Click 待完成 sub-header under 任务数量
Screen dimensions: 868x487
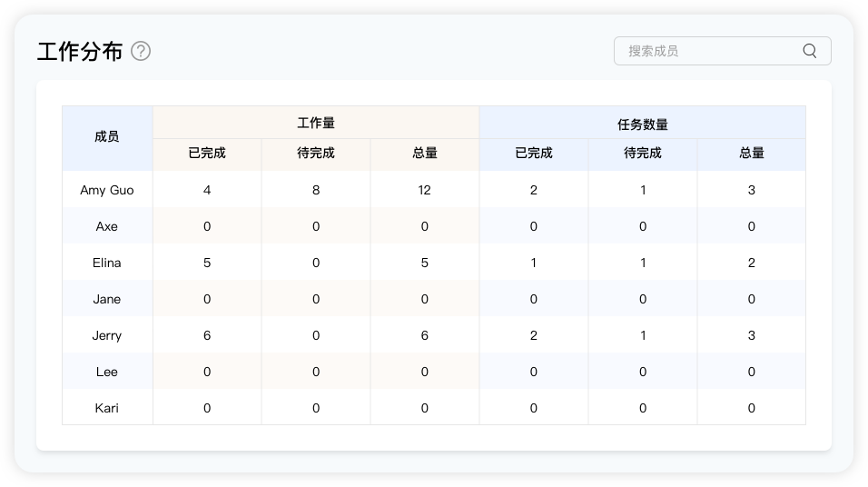tap(642, 154)
